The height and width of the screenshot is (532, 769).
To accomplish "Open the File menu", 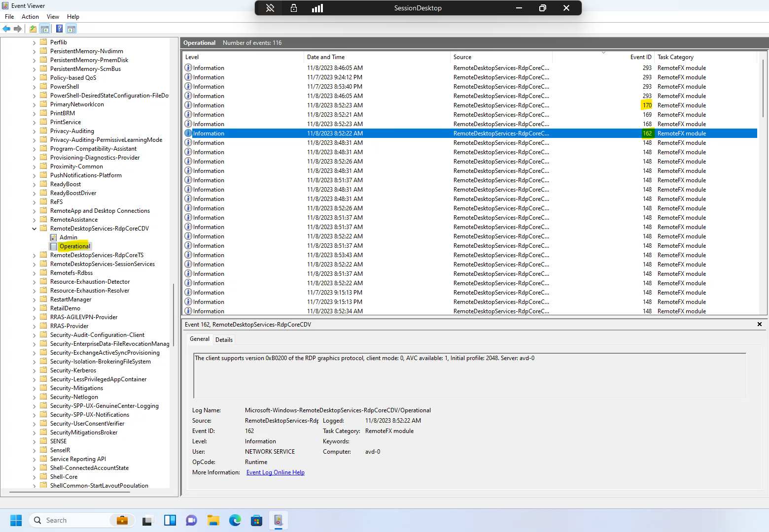I will [x=9, y=17].
